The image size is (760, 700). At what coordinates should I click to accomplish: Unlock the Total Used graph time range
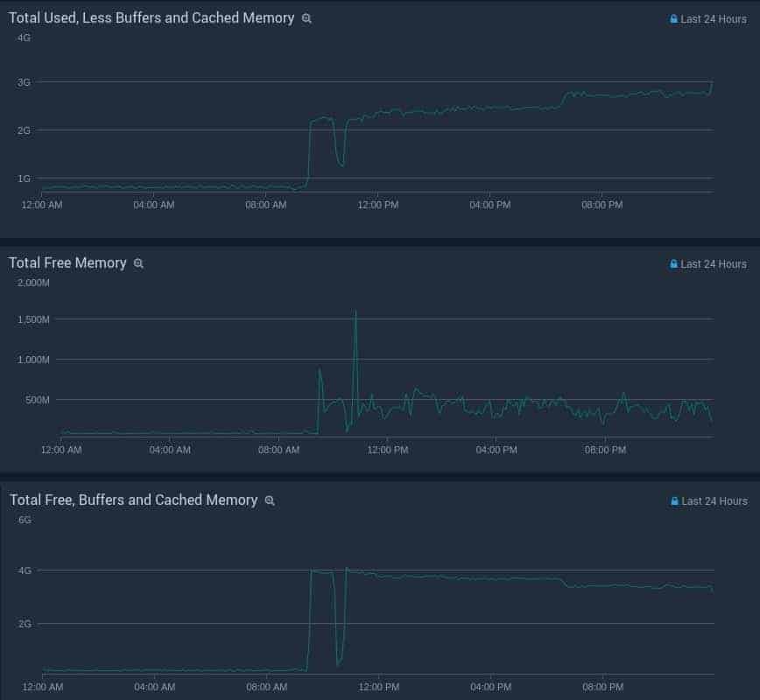coord(672,17)
